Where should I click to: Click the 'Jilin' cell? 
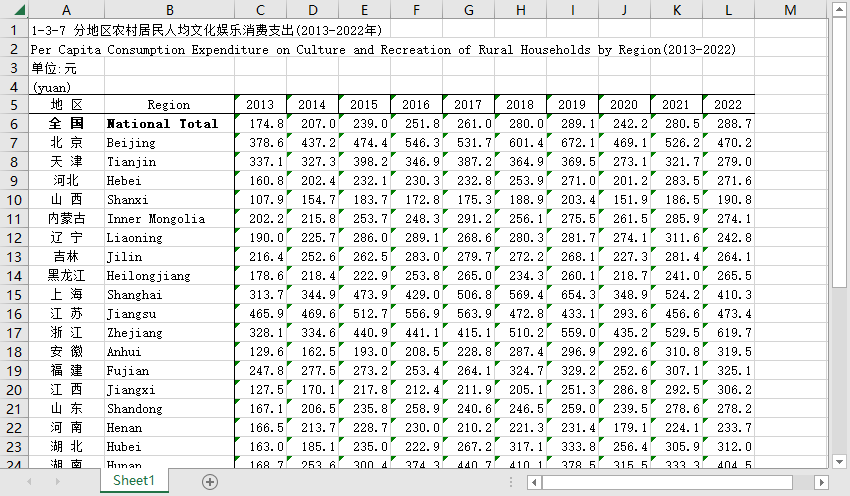(169, 256)
